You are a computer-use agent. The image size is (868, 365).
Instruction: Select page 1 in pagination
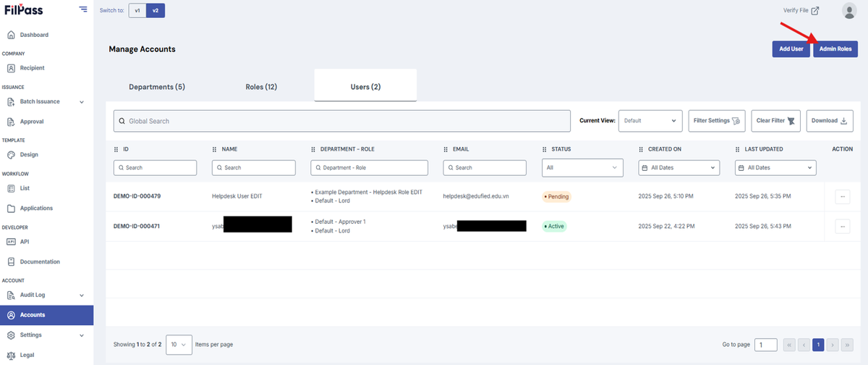[x=819, y=345]
